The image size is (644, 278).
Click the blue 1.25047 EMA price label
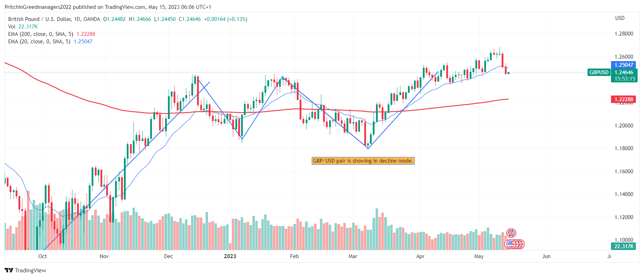624,65
